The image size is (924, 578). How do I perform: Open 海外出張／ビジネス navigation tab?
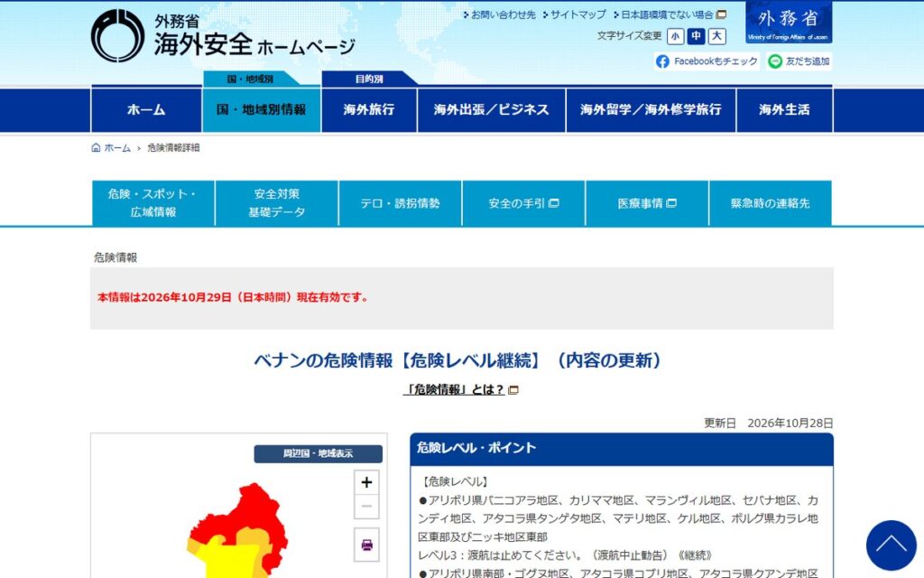492,109
